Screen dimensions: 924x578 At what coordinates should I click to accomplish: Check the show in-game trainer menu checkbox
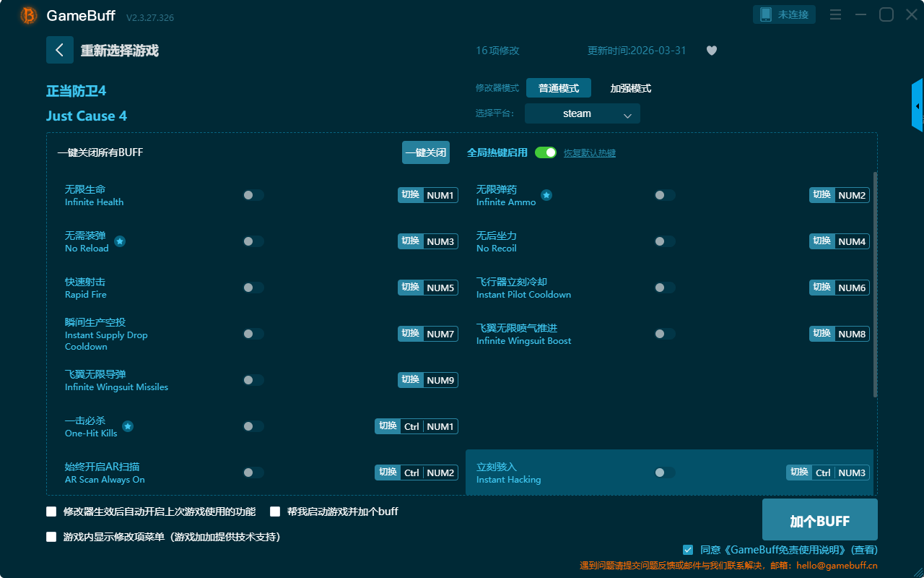point(51,537)
